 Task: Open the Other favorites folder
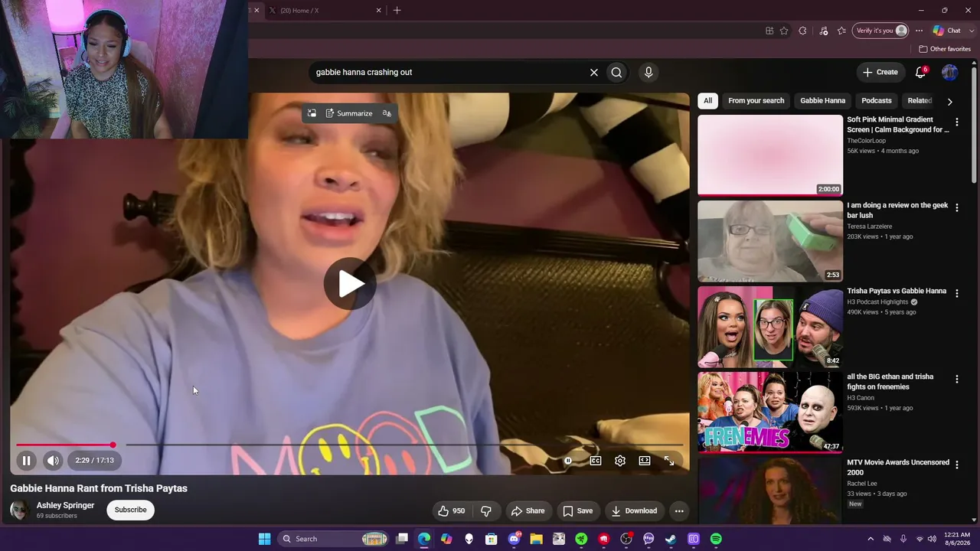(945, 49)
